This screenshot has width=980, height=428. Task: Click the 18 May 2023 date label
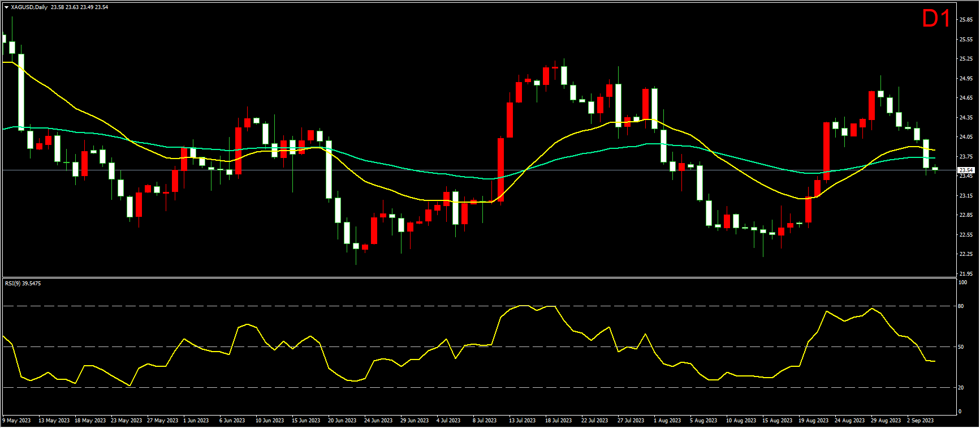click(90, 421)
